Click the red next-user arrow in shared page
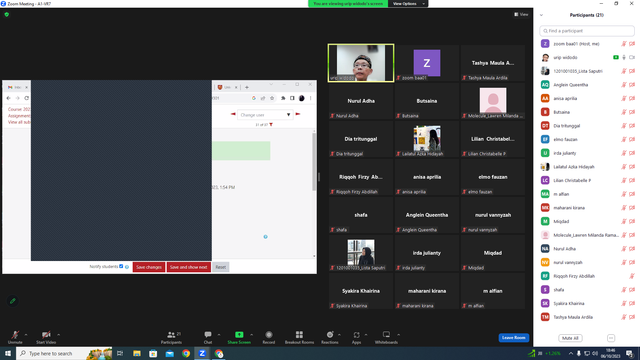This screenshot has width=640, height=360. (298, 114)
